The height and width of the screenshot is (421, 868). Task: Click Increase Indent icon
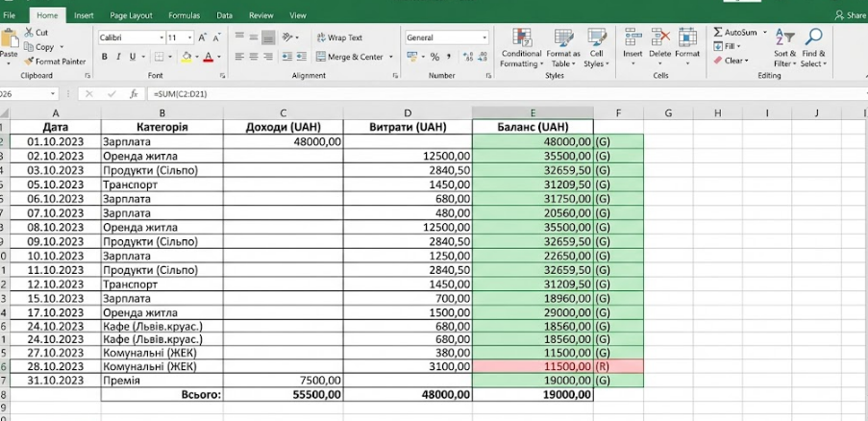(301, 57)
